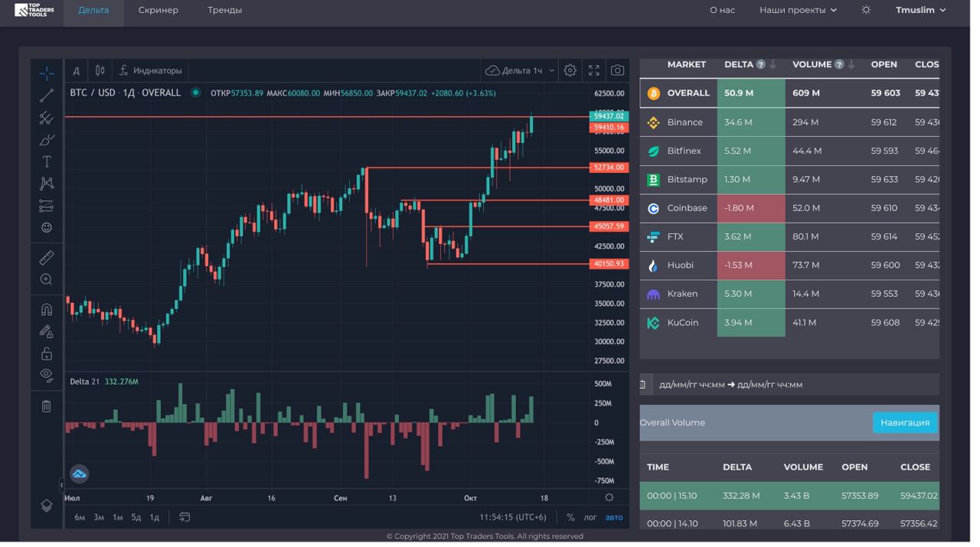Set chart range to 1д

pos(155,518)
